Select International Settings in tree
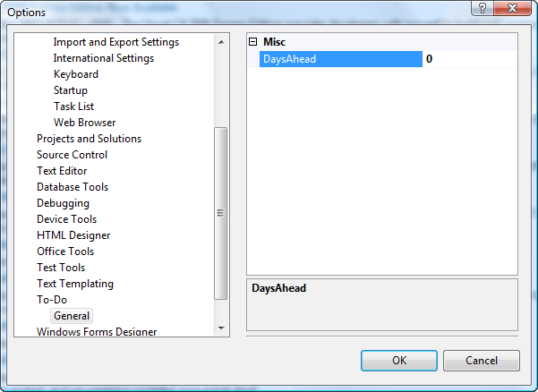Viewport: 538px width, 392px height. tap(104, 58)
